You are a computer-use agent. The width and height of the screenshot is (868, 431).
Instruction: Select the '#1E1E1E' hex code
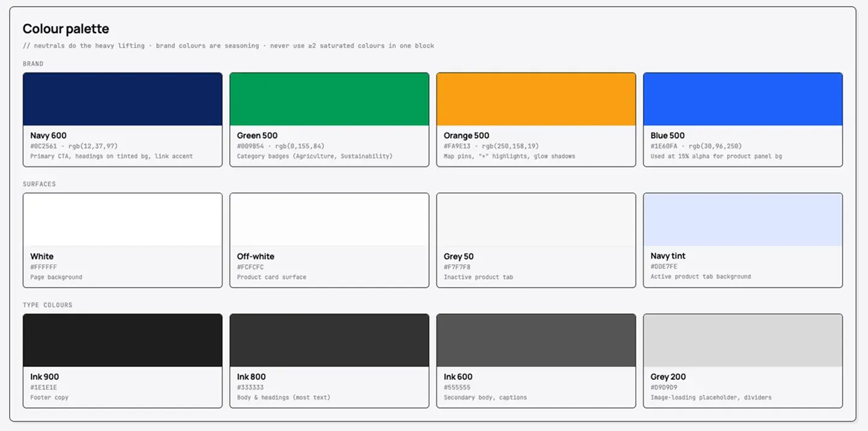coord(43,388)
